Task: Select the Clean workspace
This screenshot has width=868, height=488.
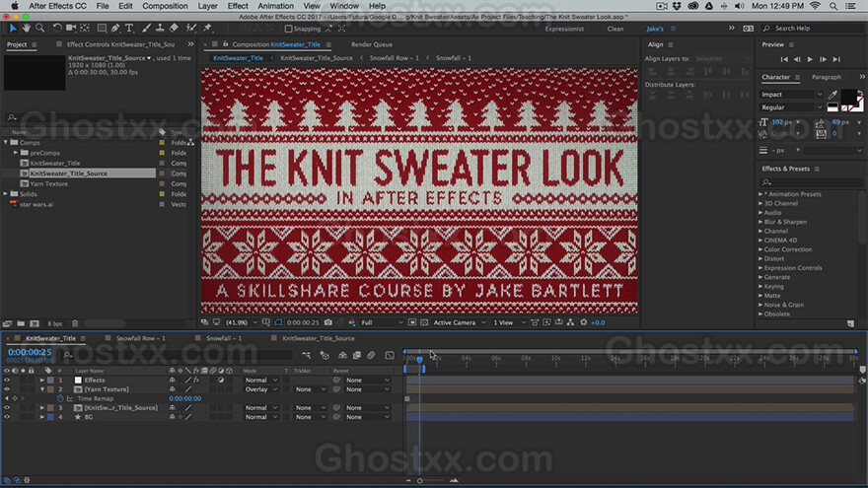Action: click(615, 29)
